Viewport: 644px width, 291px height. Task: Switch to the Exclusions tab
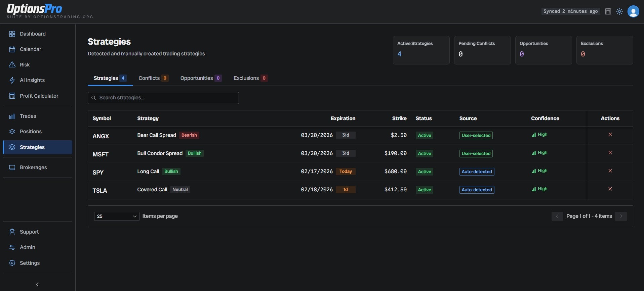click(250, 78)
